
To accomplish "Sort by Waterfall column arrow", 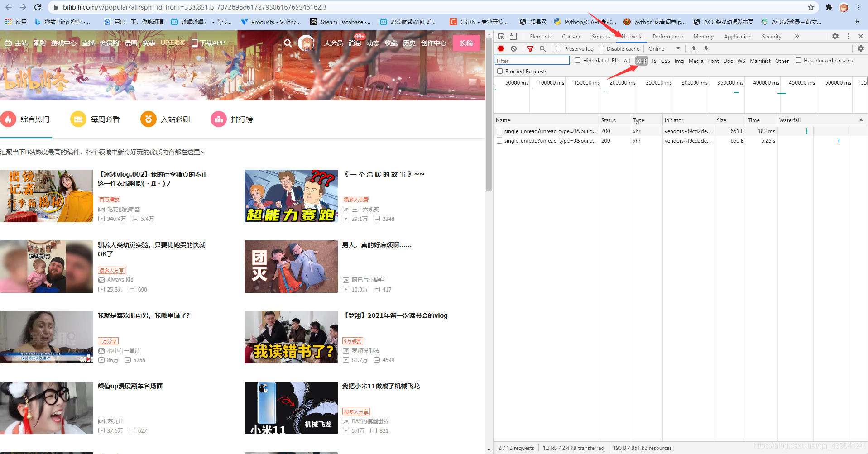I will click(861, 120).
